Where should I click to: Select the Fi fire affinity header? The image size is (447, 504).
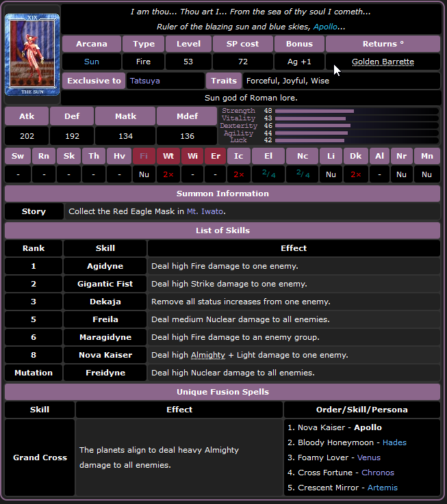[x=144, y=156]
